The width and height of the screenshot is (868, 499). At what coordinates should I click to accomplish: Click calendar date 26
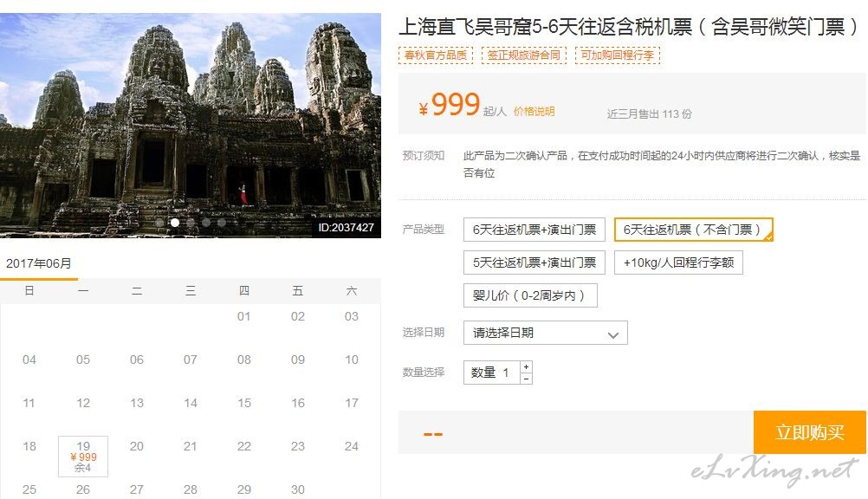(x=83, y=489)
